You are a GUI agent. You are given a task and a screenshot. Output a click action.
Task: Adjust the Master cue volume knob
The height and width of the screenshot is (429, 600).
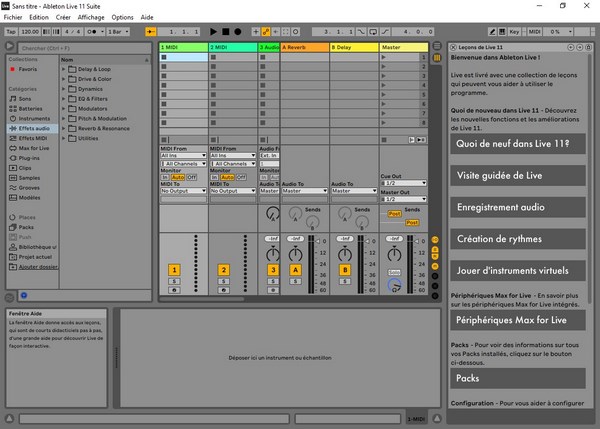click(x=395, y=285)
